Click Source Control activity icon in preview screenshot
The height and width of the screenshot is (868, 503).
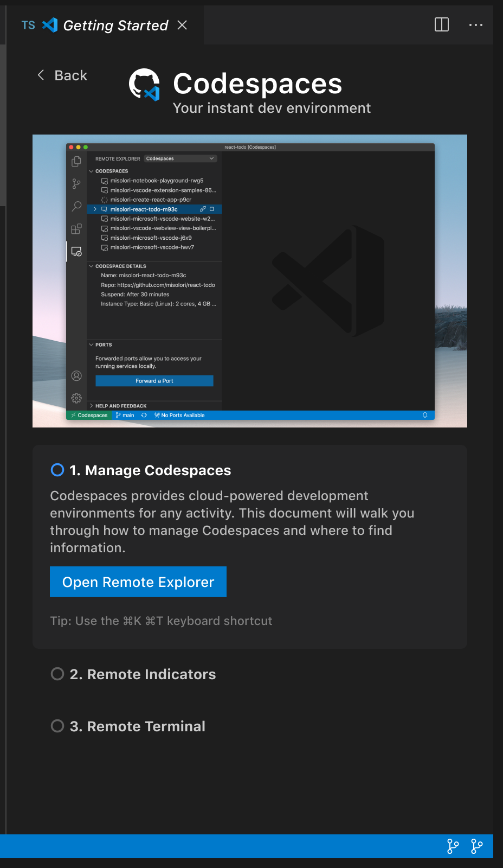[76, 184]
